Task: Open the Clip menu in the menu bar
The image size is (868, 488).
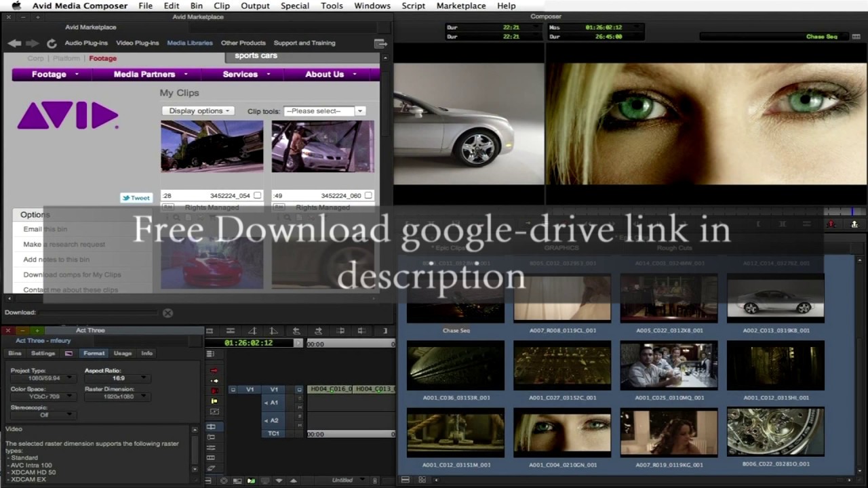Action: click(222, 6)
